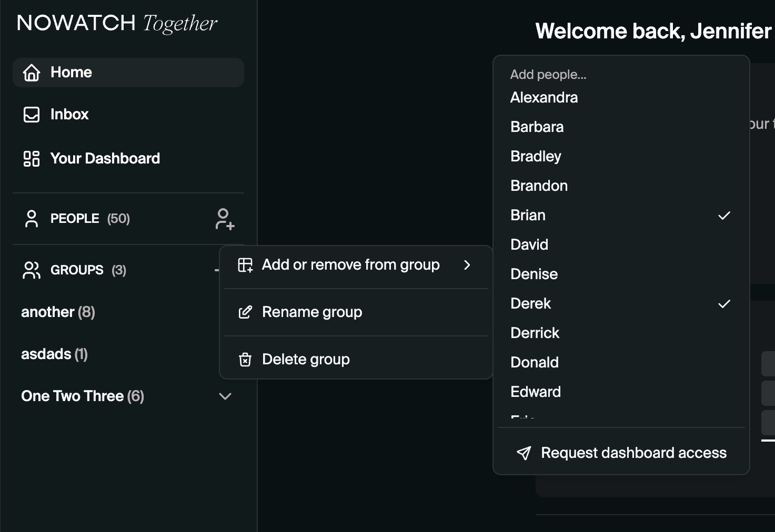Click the Home house icon

pyautogui.click(x=32, y=73)
